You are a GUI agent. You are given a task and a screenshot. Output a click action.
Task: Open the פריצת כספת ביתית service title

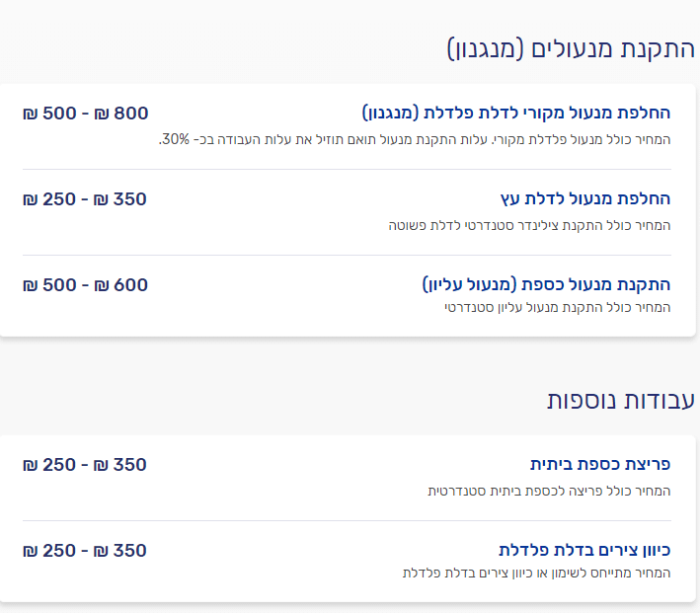pos(600,464)
